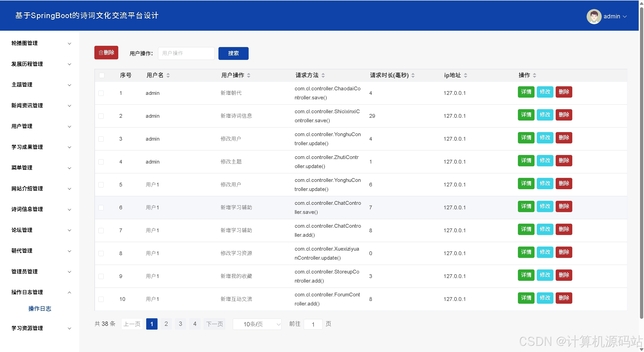Check the checkbox for row 4

101,162
